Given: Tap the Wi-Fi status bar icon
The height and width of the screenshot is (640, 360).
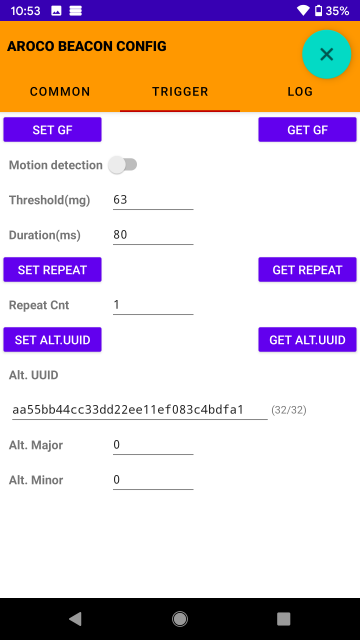Looking at the screenshot, I should (x=303, y=11).
